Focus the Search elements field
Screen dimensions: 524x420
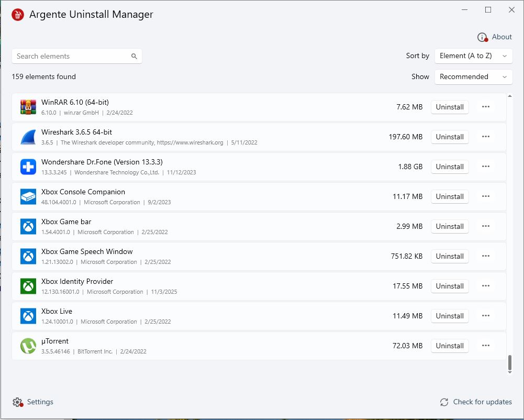tap(71, 57)
